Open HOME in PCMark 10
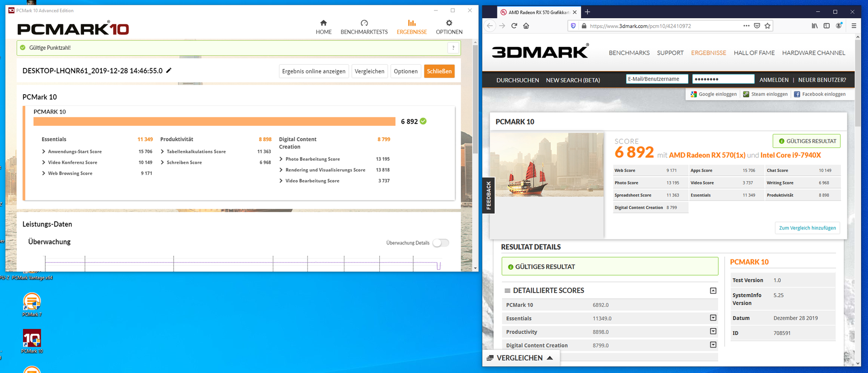The image size is (868, 373). [323, 27]
